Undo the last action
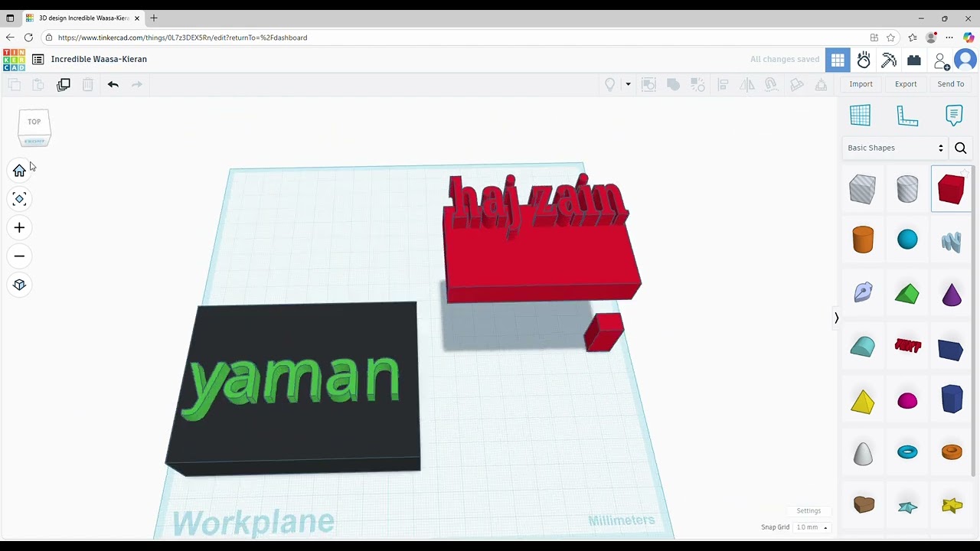This screenshot has width=980, height=551. coord(113,84)
